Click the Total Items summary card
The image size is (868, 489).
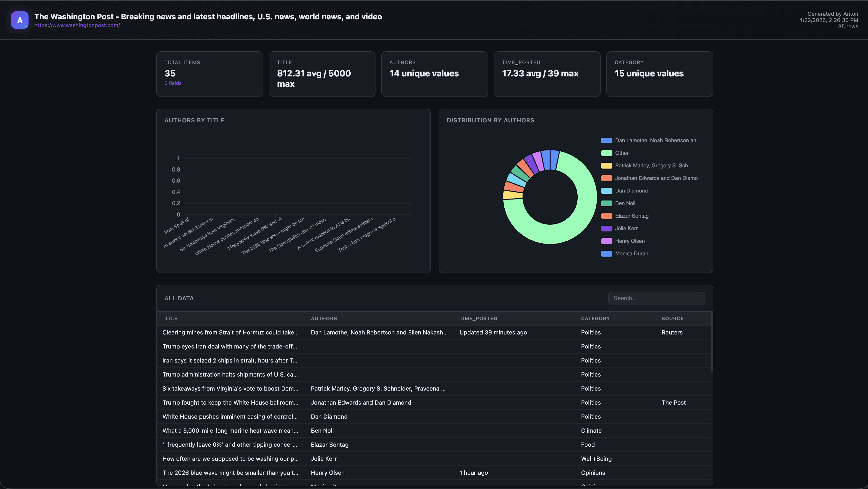pos(209,74)
